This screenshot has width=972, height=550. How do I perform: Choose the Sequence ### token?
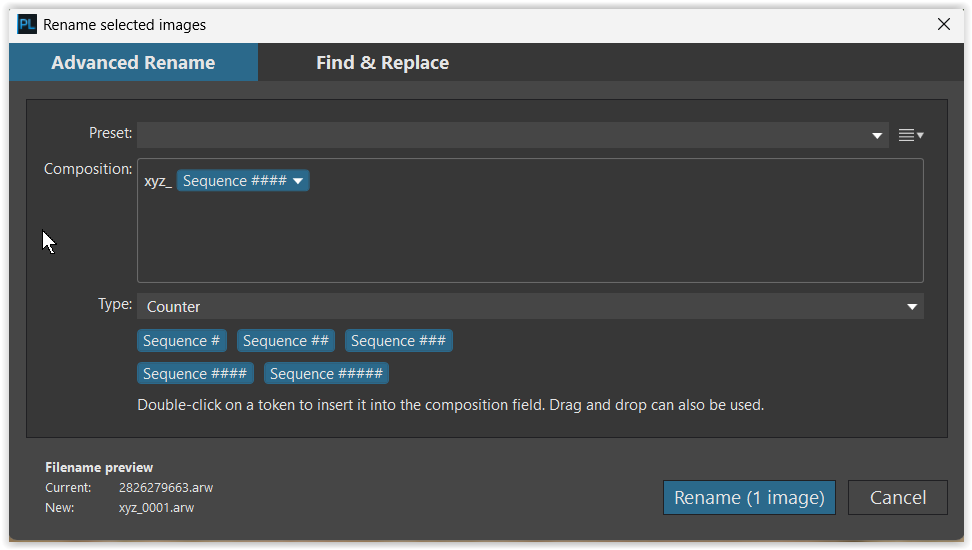398,341
